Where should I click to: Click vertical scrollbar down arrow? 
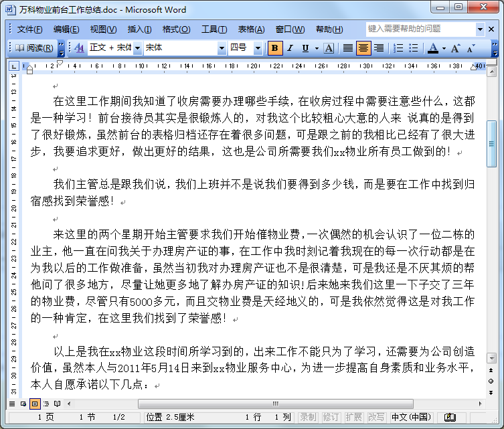click(x=491, y=357)
